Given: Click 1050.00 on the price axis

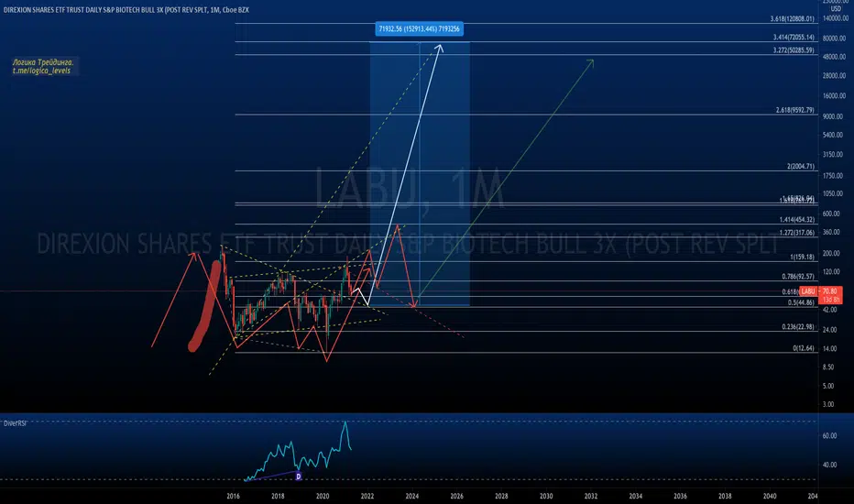Looking at the screenshot, I should [x=833, y=194].
